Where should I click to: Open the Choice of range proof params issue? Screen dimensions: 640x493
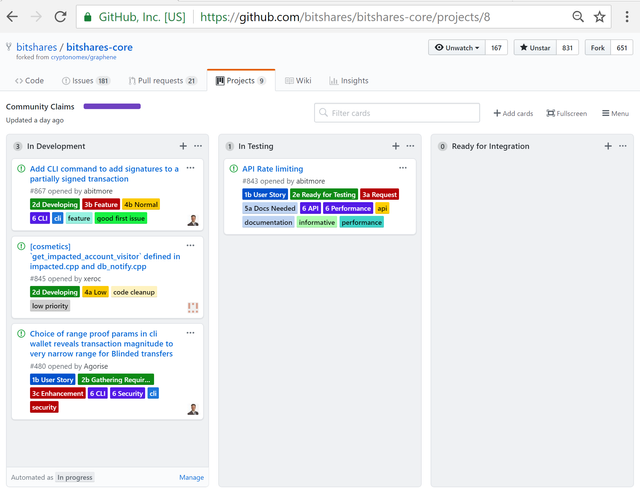point(101,344)
